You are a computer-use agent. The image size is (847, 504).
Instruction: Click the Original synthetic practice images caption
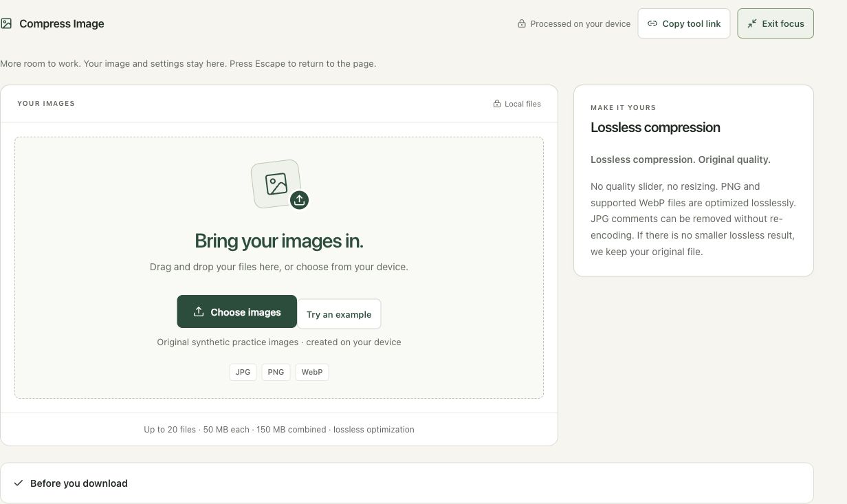pyautogui.click(x=279, y=342)
